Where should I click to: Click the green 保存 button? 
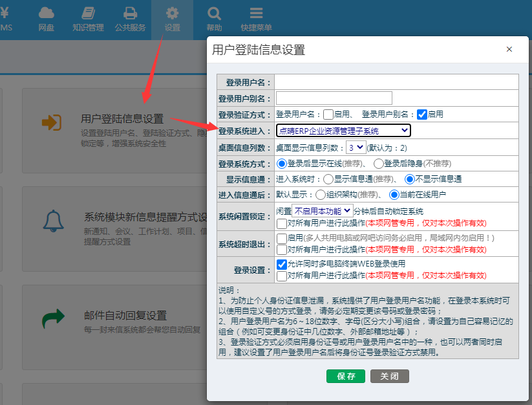[x=346, y=376]
